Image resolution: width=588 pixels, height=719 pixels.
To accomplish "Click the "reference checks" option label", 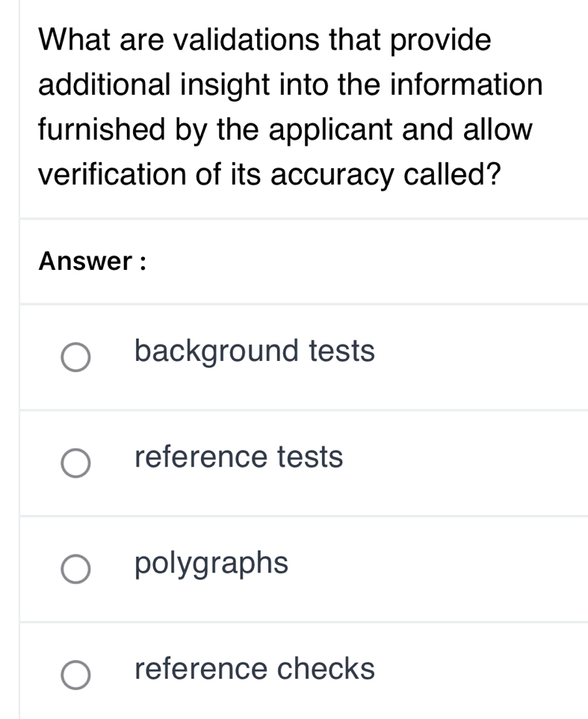I will pyautogui.click(x=255, y=668).
